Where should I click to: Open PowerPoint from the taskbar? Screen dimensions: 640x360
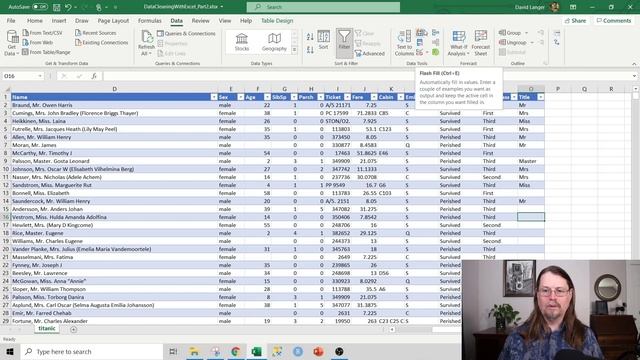tap(318, 351)
